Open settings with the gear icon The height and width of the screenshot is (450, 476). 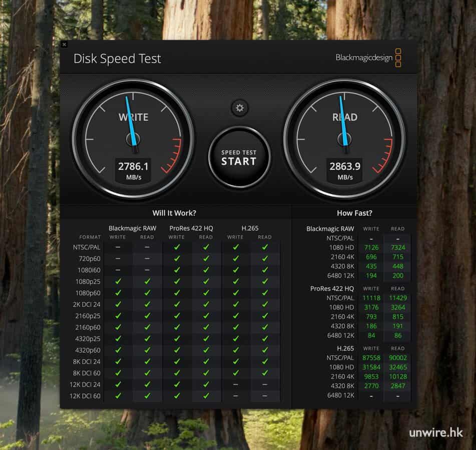click(240, 107)
